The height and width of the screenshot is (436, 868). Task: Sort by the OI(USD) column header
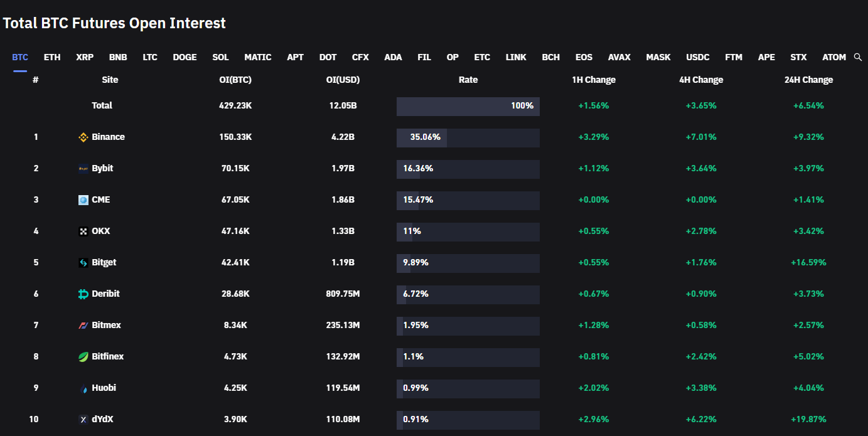point(343,80)
